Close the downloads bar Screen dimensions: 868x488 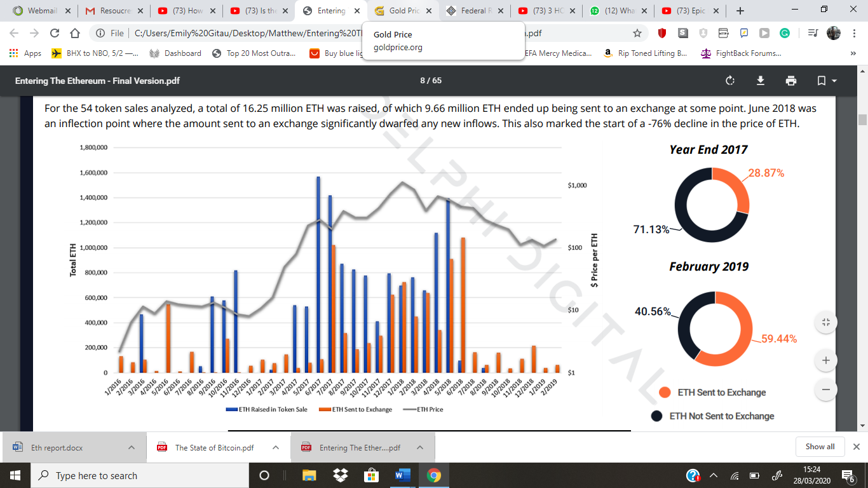point(857,447)
